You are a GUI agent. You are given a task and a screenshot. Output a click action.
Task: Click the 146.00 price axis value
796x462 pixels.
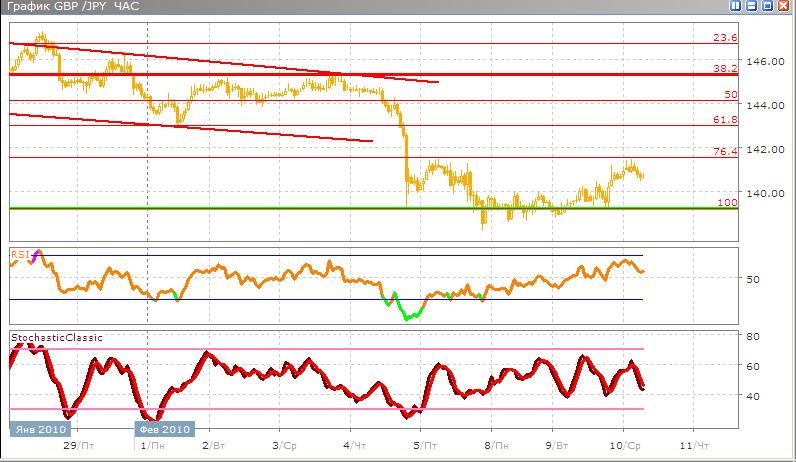[765, 61]
